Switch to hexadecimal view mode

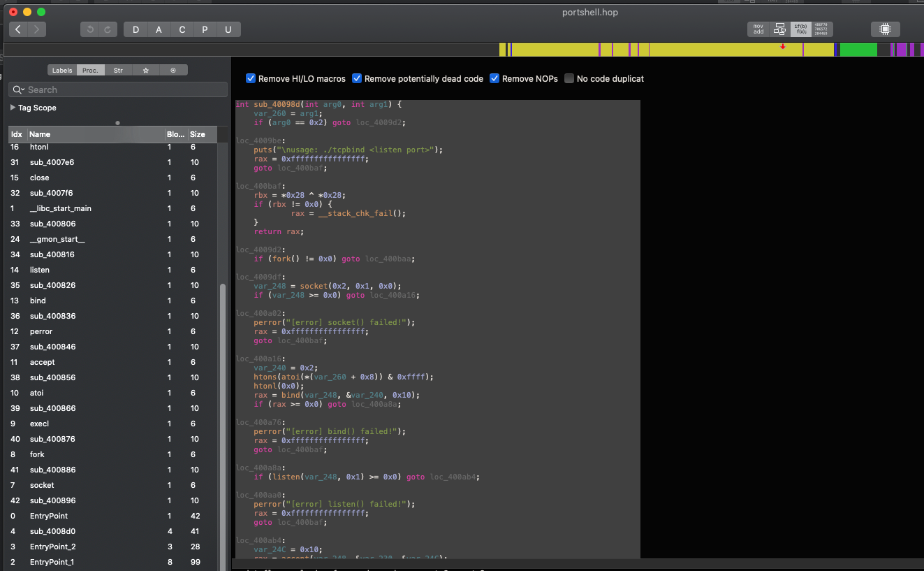(822, 29)
